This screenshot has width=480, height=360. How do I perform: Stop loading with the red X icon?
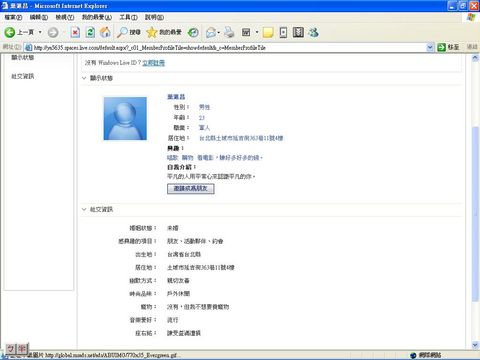[x=75, y=32]
